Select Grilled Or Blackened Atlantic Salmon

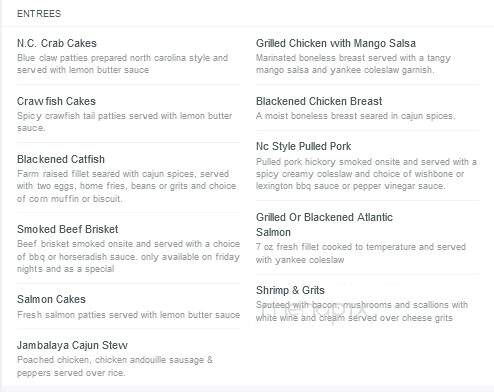[324, 224]
